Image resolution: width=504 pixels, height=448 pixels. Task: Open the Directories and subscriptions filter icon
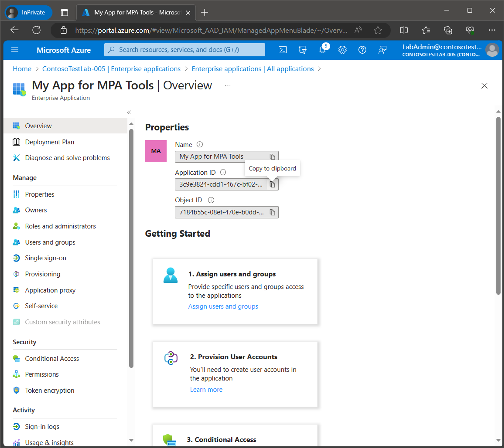(x=302, y=50)
